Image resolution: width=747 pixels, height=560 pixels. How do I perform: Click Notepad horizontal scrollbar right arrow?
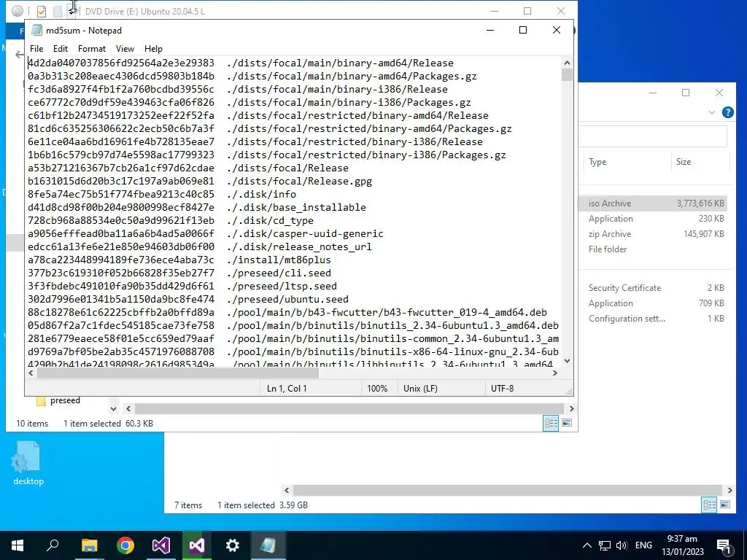[555, 373]
